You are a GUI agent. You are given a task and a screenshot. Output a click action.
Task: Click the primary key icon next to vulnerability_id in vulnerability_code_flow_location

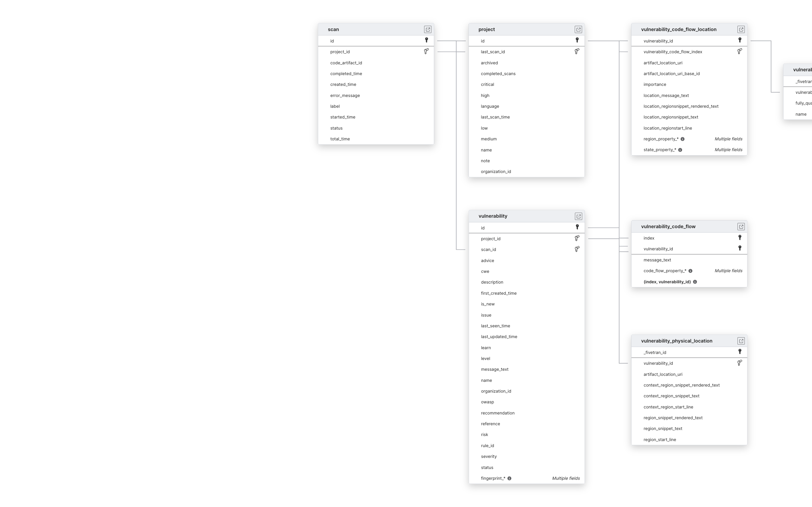[x=739, y=40]
